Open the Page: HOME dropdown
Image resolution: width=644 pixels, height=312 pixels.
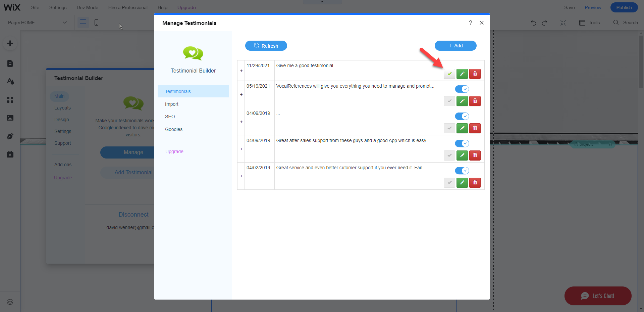(38, 23)
